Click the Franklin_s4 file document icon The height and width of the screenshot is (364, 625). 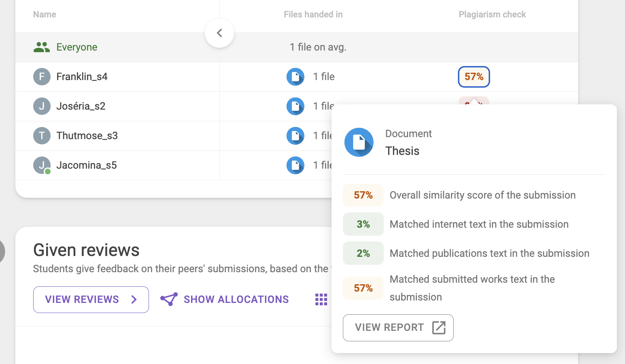pos(295,77)
